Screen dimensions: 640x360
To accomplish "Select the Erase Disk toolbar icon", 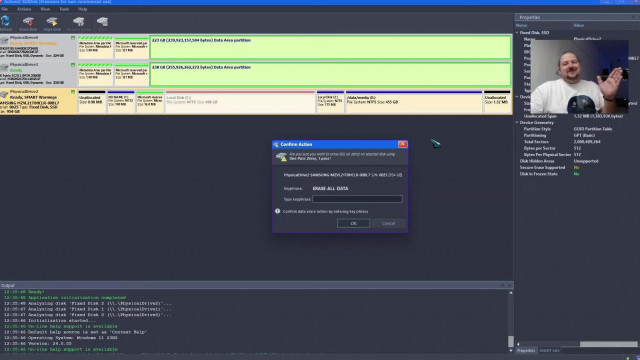I will tap(28, 22).
